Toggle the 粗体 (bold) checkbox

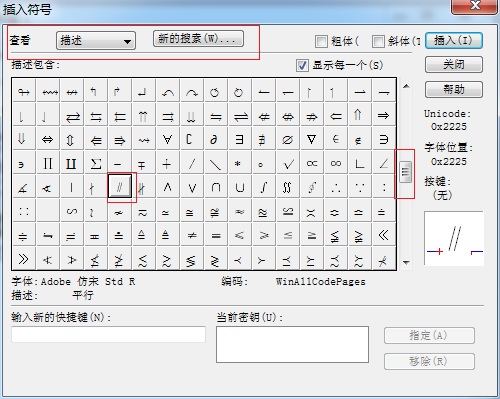coord(321,41)
